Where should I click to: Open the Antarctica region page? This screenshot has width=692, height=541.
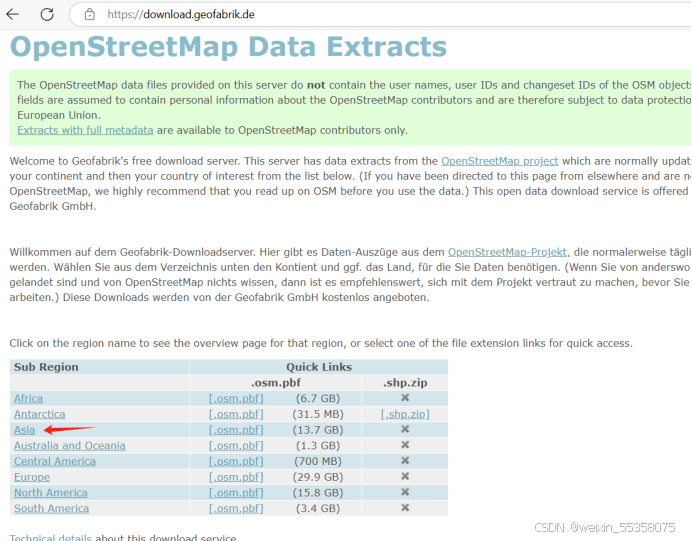[39, 414]
